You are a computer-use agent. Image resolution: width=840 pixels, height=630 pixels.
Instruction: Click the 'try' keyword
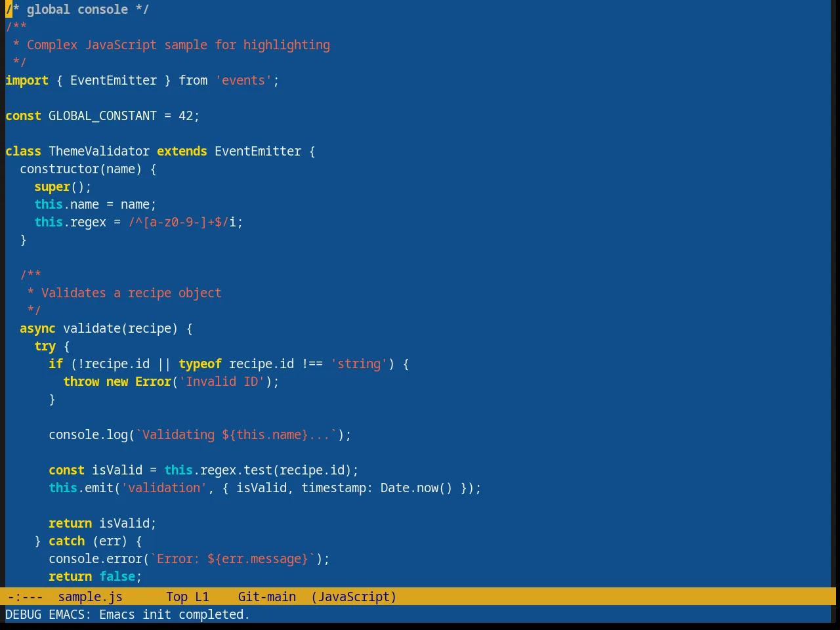click(45, 346)
